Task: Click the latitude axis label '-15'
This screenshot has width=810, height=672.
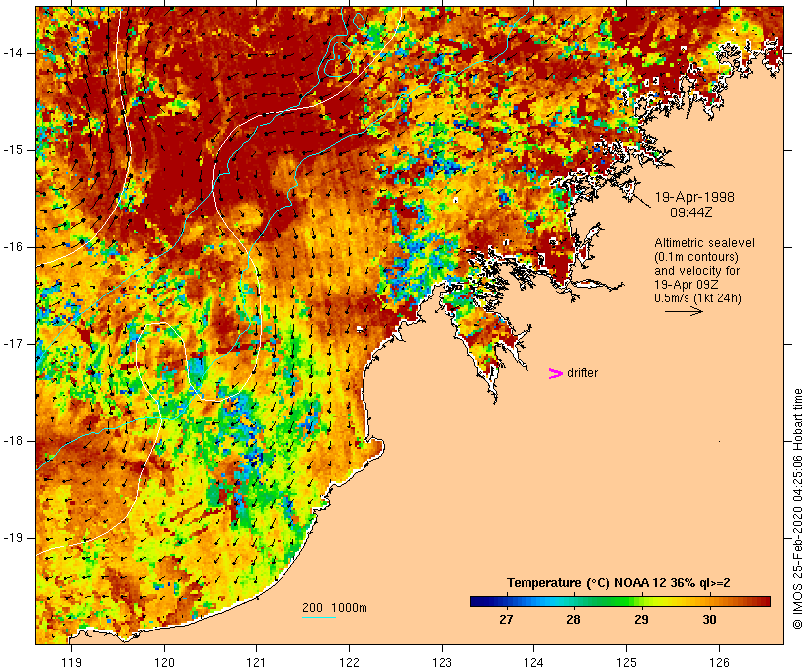Action: (12, 150)
